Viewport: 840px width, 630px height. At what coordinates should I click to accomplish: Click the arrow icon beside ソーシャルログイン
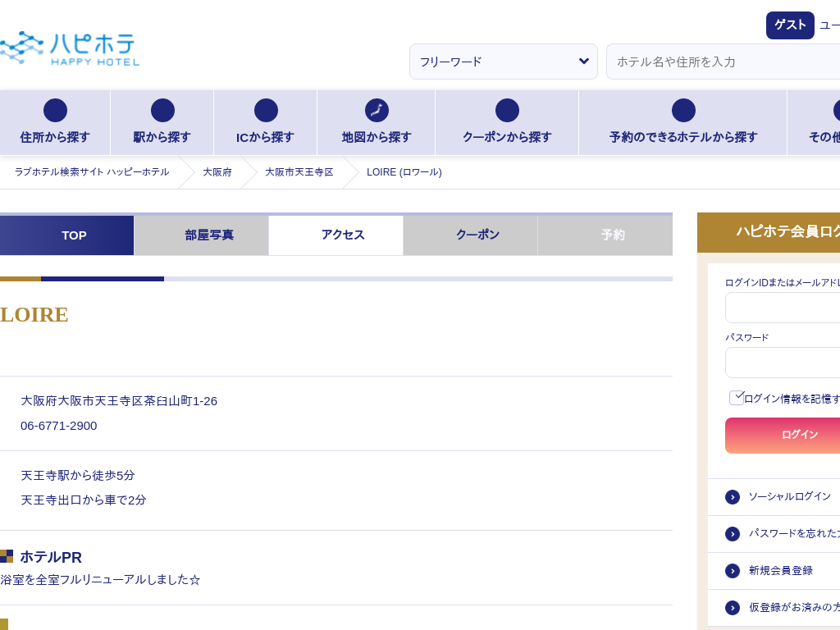(x=733, y=497)
